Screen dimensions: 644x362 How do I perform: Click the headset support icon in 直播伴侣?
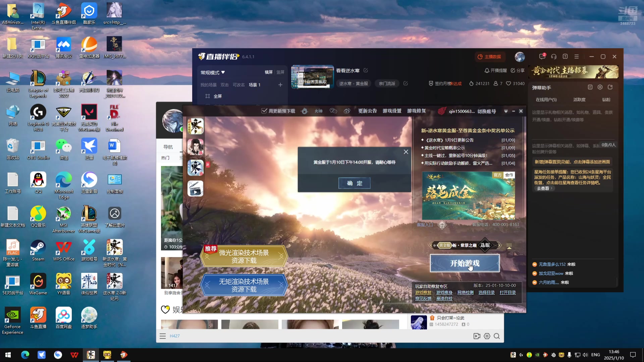554,57
